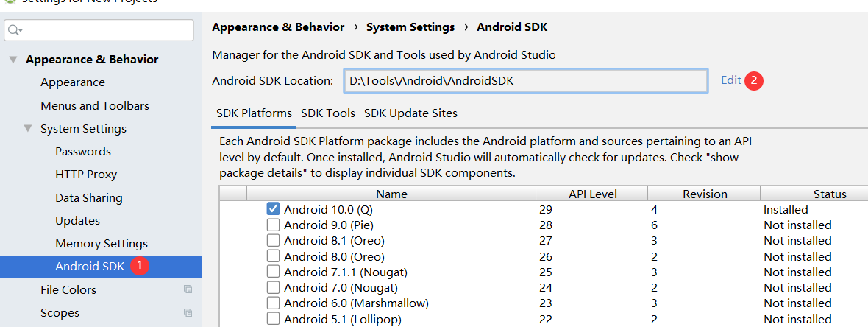868x327 pixels.
Task: Click the copy icon beside File Colors
Action: click(188, 289)
